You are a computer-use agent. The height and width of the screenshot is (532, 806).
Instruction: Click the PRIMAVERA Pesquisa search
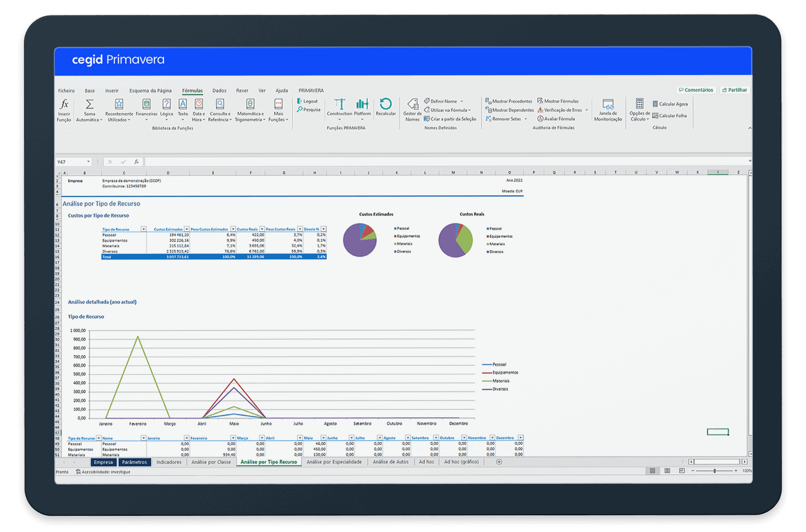tap(309, 110)
